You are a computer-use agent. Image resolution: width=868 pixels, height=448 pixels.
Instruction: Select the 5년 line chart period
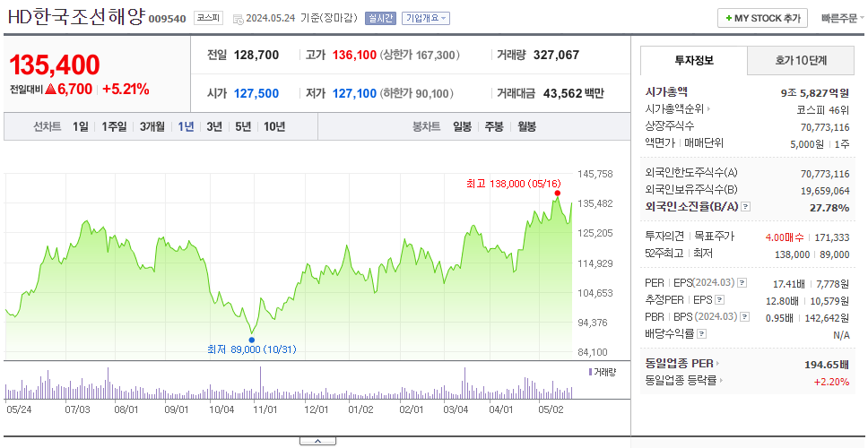(x=243, y=126)
